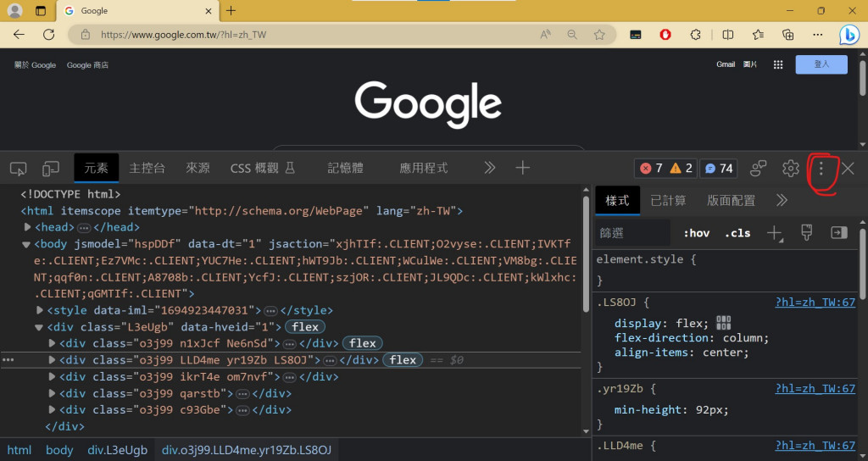Viewport: 868px width, 461px height.
Task: Open the flexbox editor icon beside display: flex
Action: tap(724, 323)
